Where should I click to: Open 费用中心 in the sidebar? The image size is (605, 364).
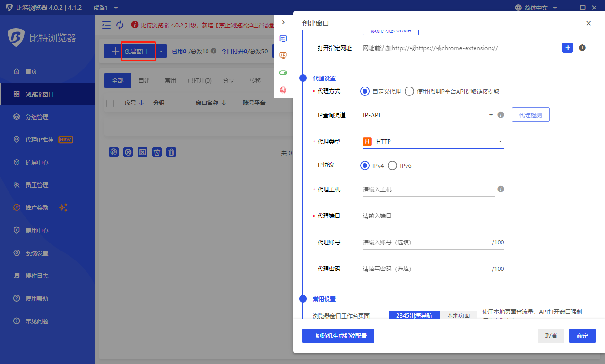coord(47,230)
